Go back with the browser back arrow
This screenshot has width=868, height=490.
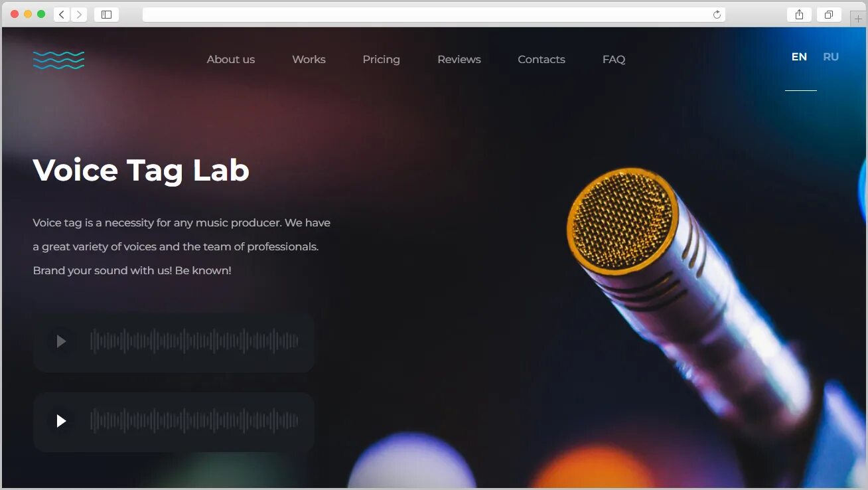pyautogui.click(x=62, y=15)
